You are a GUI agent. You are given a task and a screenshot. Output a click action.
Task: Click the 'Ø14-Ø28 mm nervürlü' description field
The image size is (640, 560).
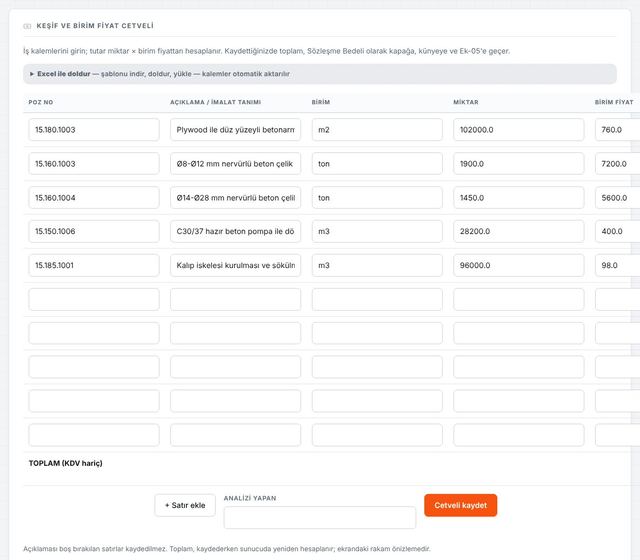click(x=236, y=198)
